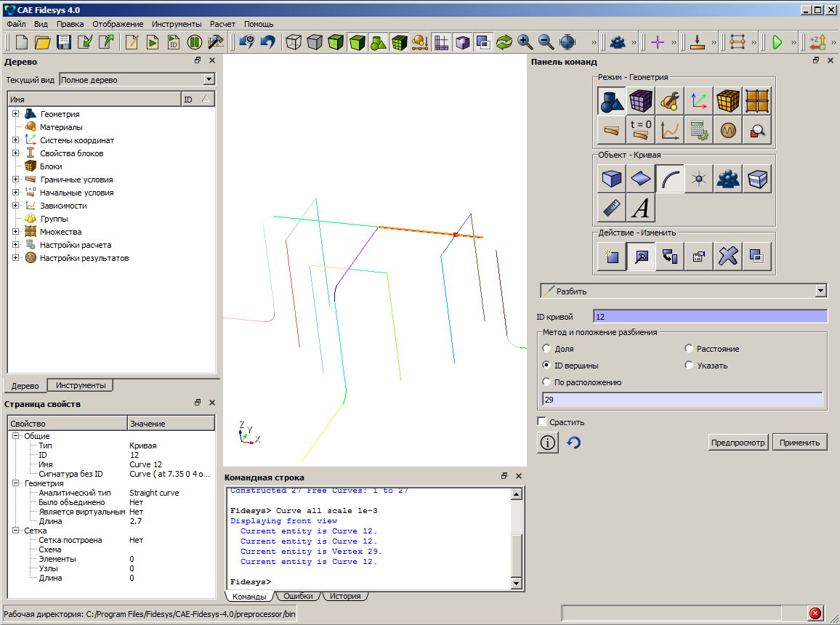Screen dimensions: 840x625
Task: Click the Применить button
Action: [x=800, y=443]
